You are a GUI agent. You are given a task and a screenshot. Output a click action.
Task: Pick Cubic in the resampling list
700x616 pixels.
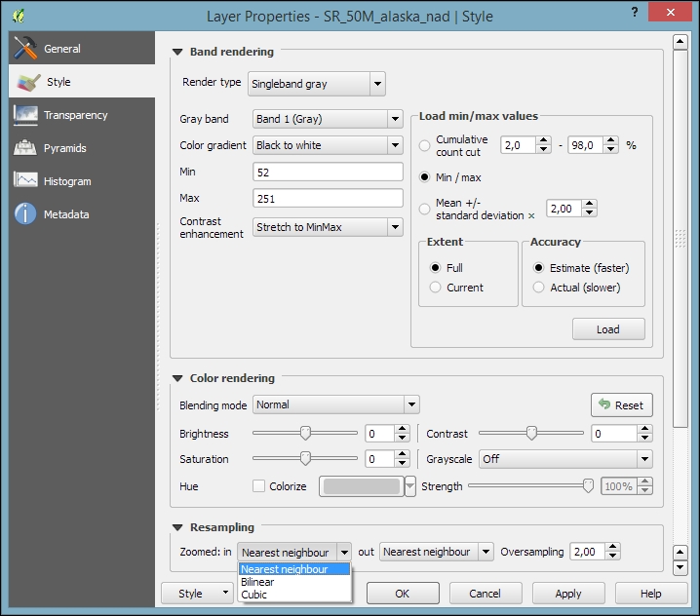tap(254, 595)
